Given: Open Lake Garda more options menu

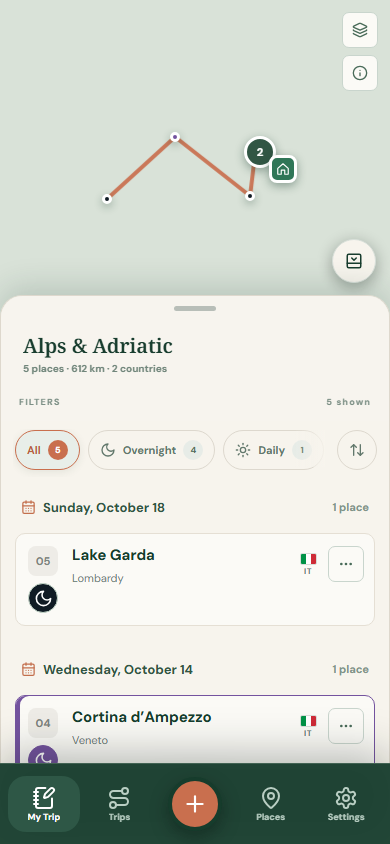Looking at the screenshot, I should point(346,564).
